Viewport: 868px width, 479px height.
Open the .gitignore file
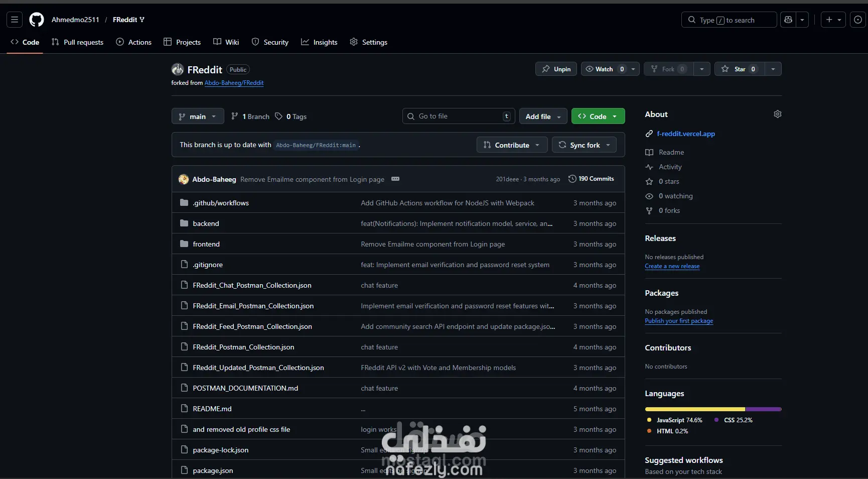(x=208, y=265)
